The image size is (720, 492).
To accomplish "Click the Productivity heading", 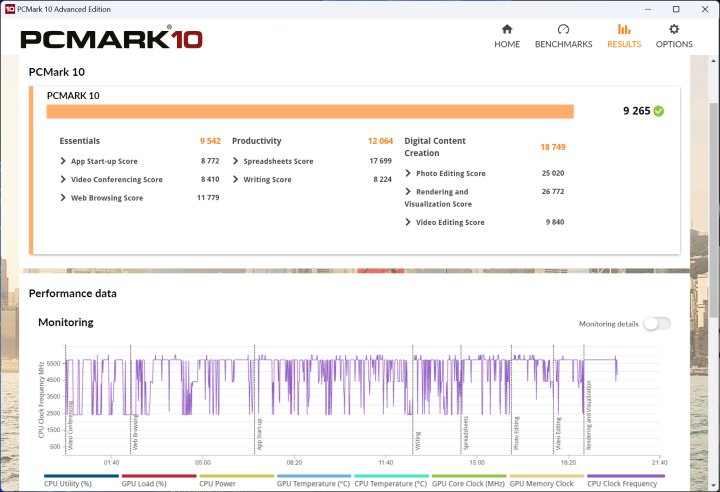I will coord(256,141).
